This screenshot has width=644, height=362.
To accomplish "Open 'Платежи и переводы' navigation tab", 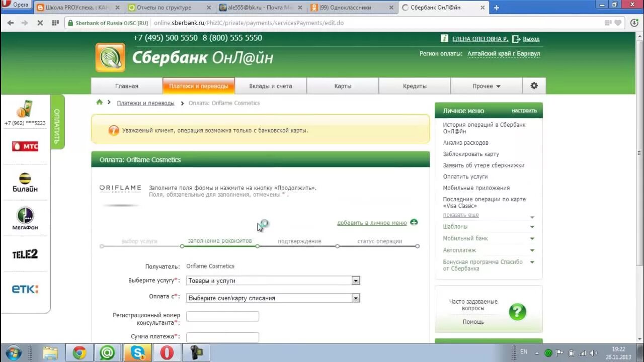I will (x=199, y=86).
